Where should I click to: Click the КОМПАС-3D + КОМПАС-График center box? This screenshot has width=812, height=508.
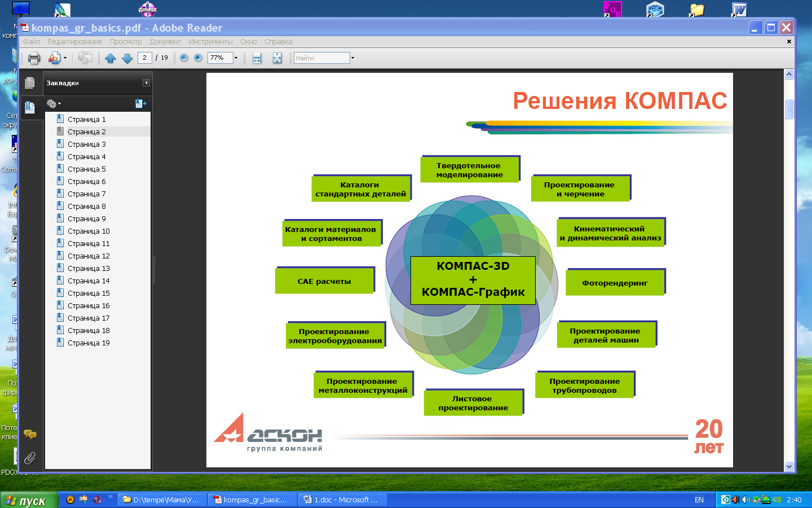(x=473, y=280)
